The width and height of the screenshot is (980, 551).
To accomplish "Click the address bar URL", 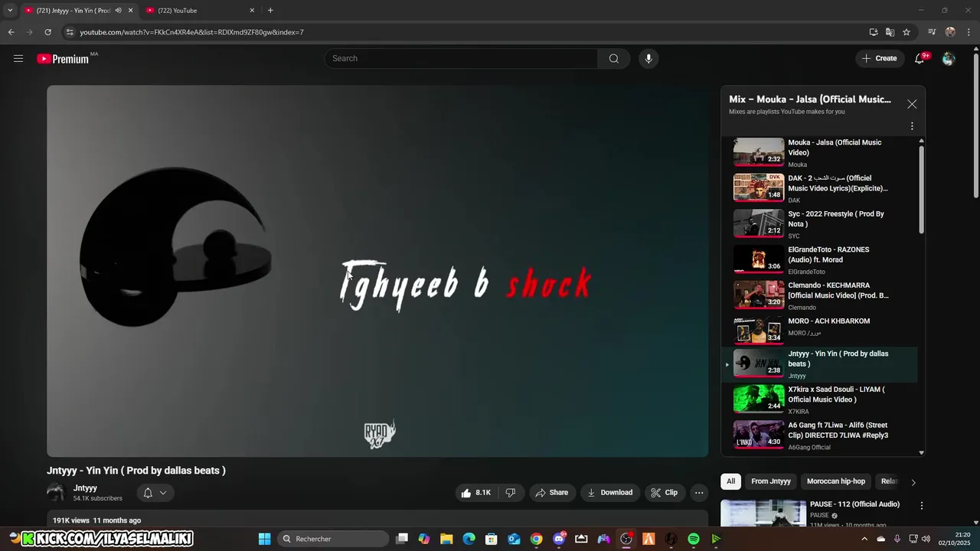I will 191,32.
